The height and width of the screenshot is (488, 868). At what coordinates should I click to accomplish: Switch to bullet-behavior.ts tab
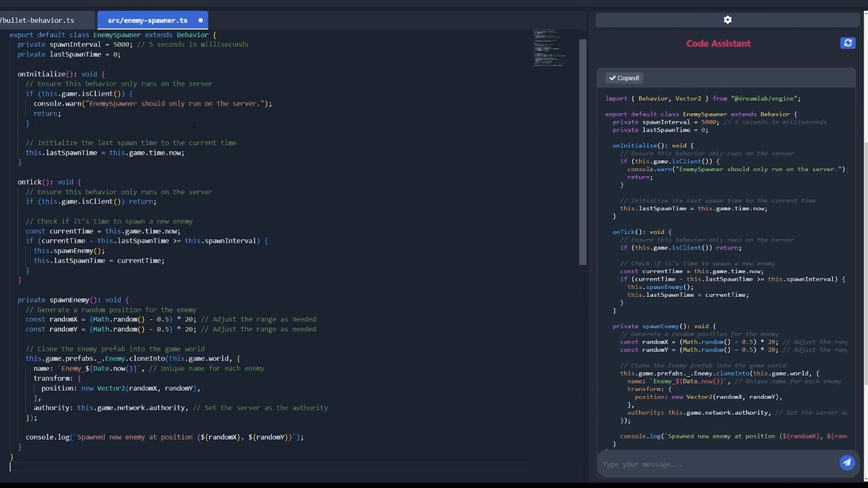tap(37, 20)
